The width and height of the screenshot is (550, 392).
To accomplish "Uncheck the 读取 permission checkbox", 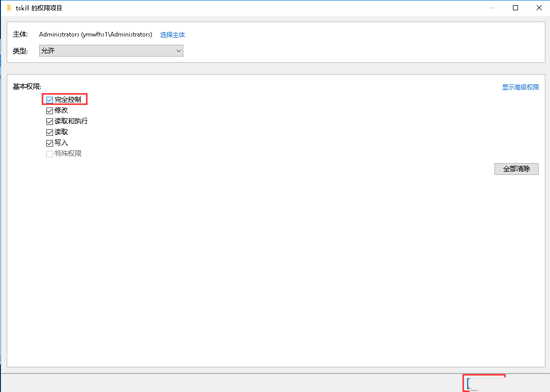I will (49, 132).
